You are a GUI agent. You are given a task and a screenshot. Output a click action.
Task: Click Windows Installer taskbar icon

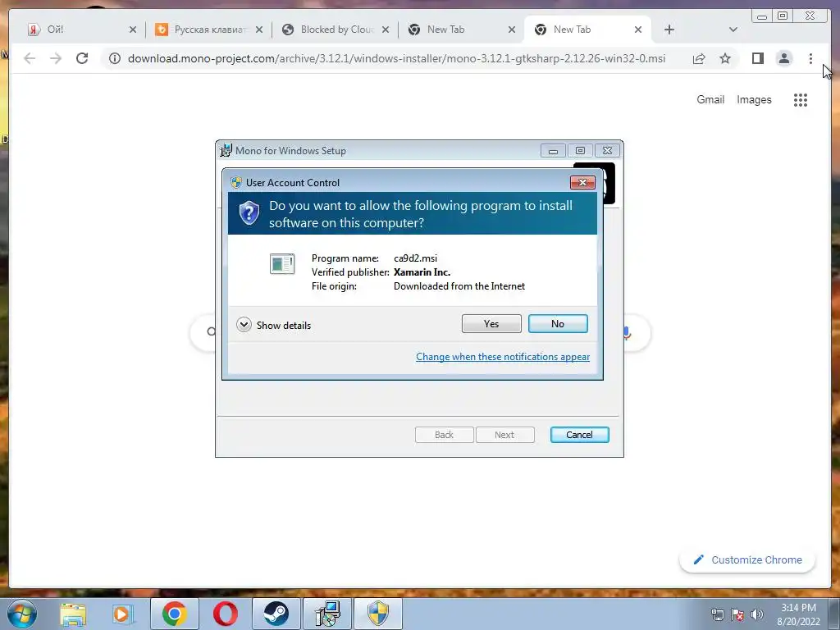tap(327, 614)
